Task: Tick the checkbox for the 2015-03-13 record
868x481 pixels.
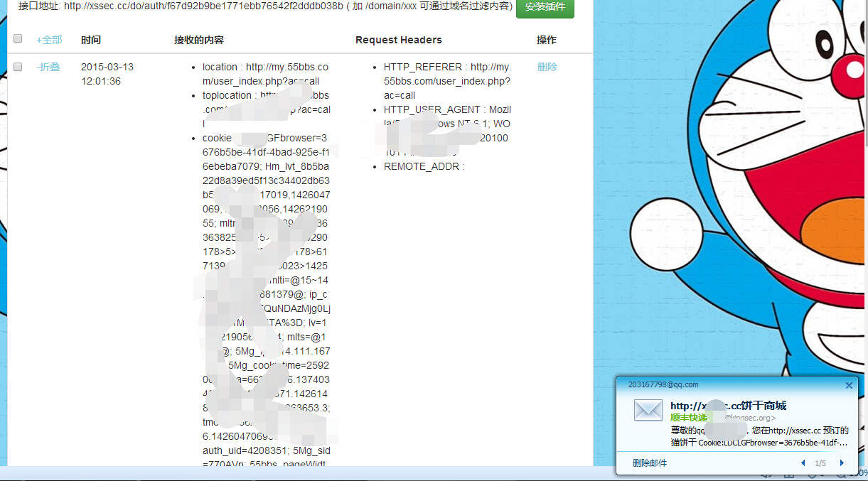Action: (x=18, y=67)
